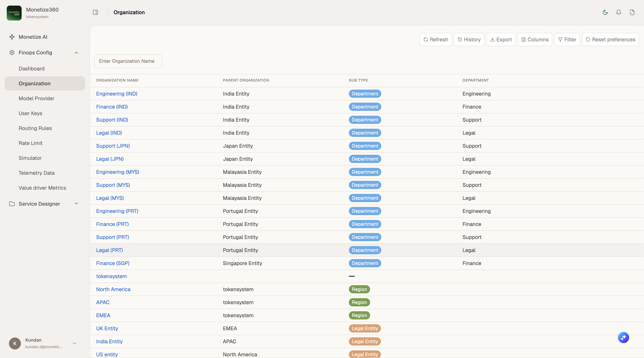The height and width of the screenshot is (358, 644).
Task: Open Engineering (IND) organization link
Action: 117,94
